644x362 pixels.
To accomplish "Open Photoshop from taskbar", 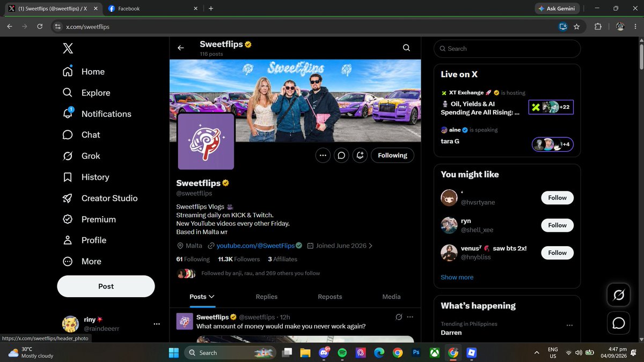I will [415, 352].
